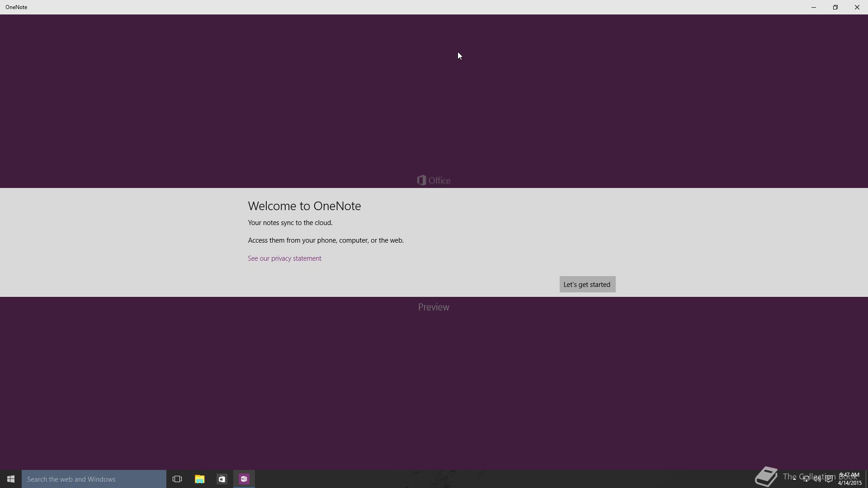This screenshot has width=868, height=488.
Task: Select the OneNote taskbar icon
Action: pyautogui.click(x=244, y=479)
